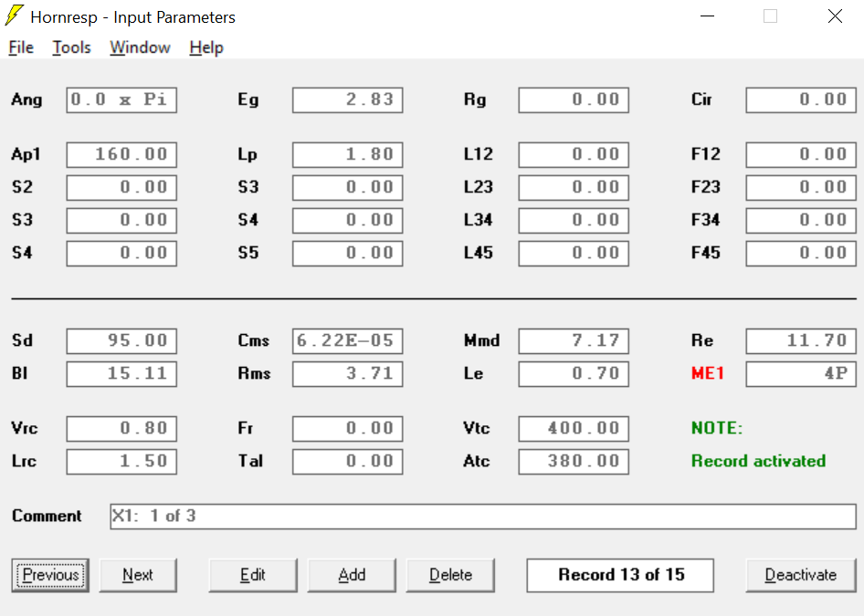This screenshot has width=864, height=616.
Task: Click the ME1 field showing 4P
Action: tap(801, 374)
